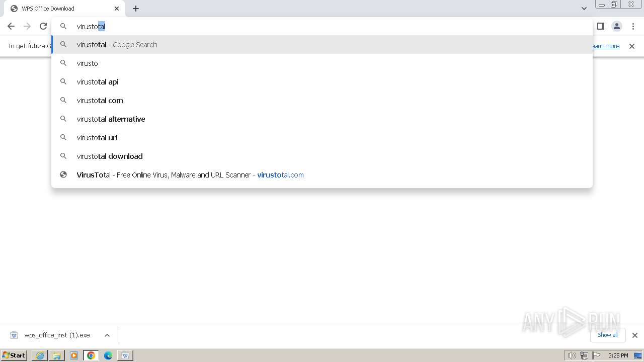This screenshot has width=644, height=362.
Task: Open media player taskbar icon
Action: pos(74,355)
